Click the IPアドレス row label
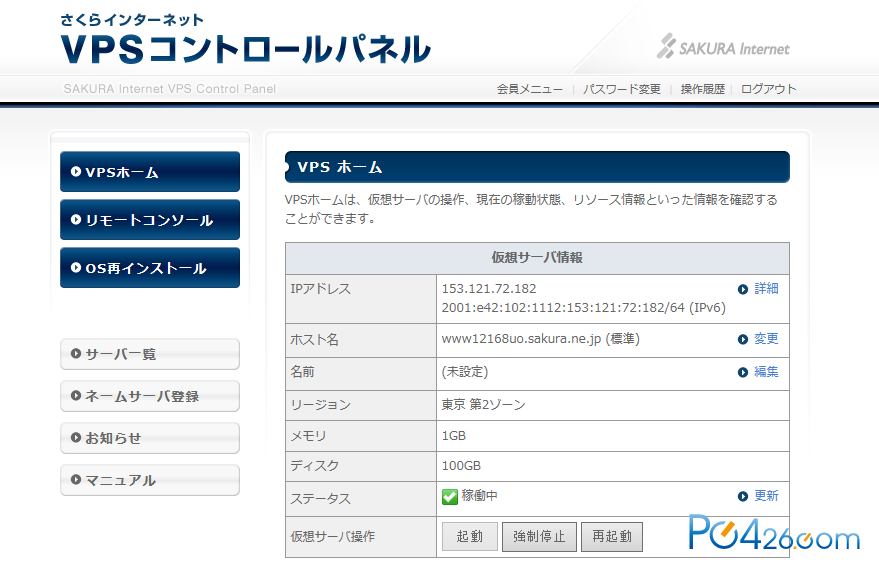 point(321,289)
